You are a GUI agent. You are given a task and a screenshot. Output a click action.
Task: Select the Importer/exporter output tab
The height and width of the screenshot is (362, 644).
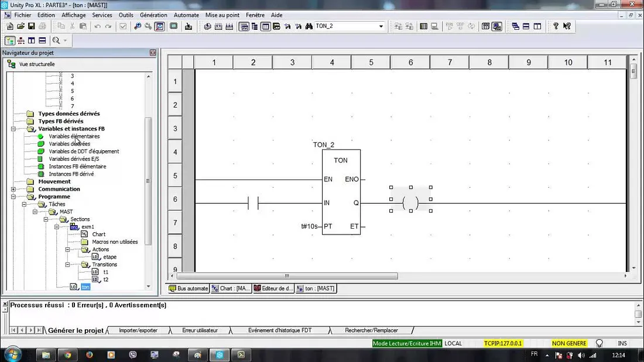point(138,330)
